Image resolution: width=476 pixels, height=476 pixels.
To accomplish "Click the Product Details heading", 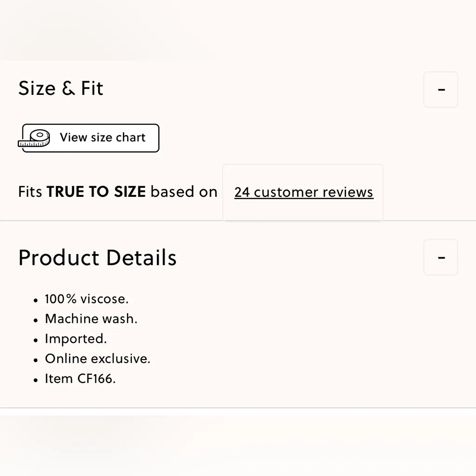I will [97, 257].
